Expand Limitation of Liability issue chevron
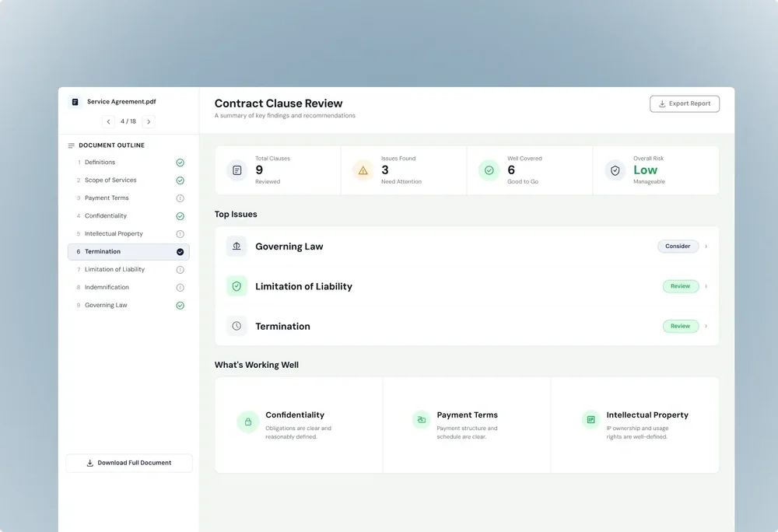The height and width of the screenshot is (532, 778). 706,286
